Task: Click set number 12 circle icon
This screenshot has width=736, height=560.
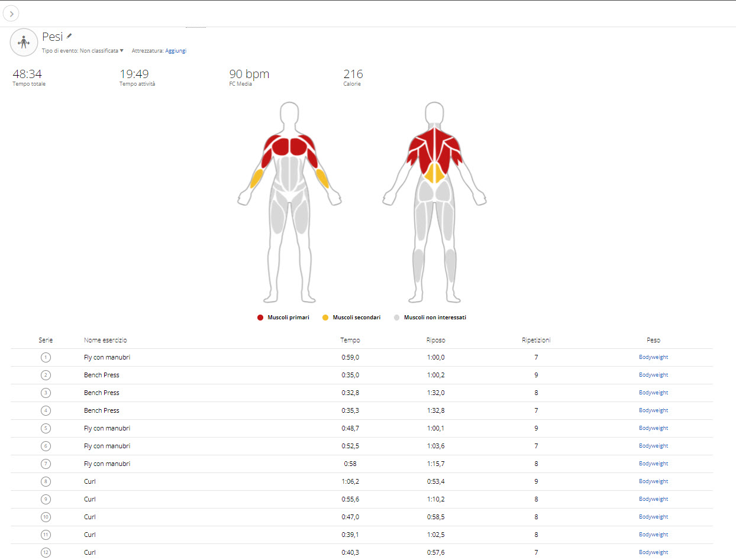Action: 46,552
